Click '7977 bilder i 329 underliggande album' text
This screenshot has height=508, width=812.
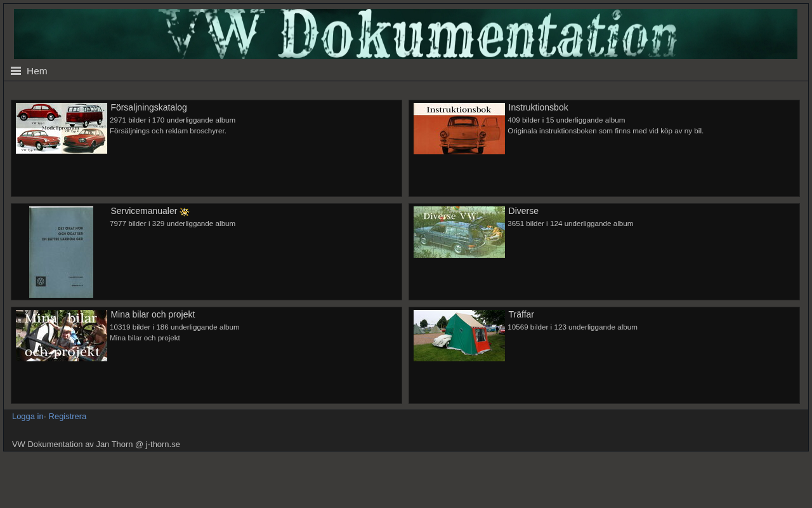(x=173, y=224)
